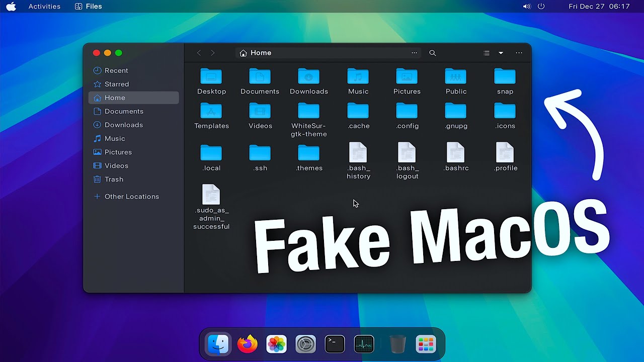The image size is (644, 362).
Task: Open the date and time clock menu
Action: click(599, 7)
